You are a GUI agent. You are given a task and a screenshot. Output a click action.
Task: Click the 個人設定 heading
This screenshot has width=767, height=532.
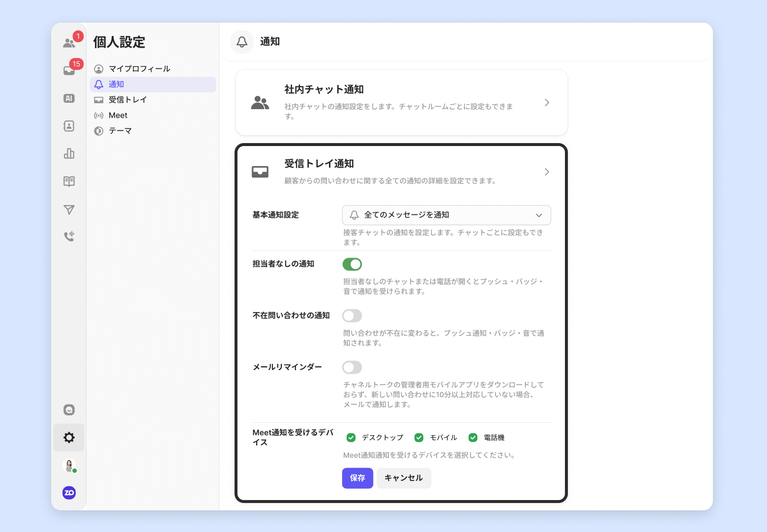(x=119, y=42)
